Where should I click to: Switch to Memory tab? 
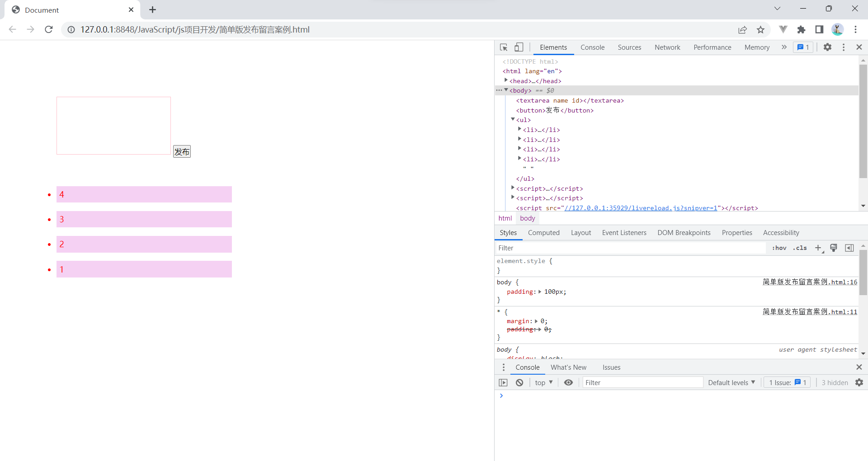[x=757, y=47]
